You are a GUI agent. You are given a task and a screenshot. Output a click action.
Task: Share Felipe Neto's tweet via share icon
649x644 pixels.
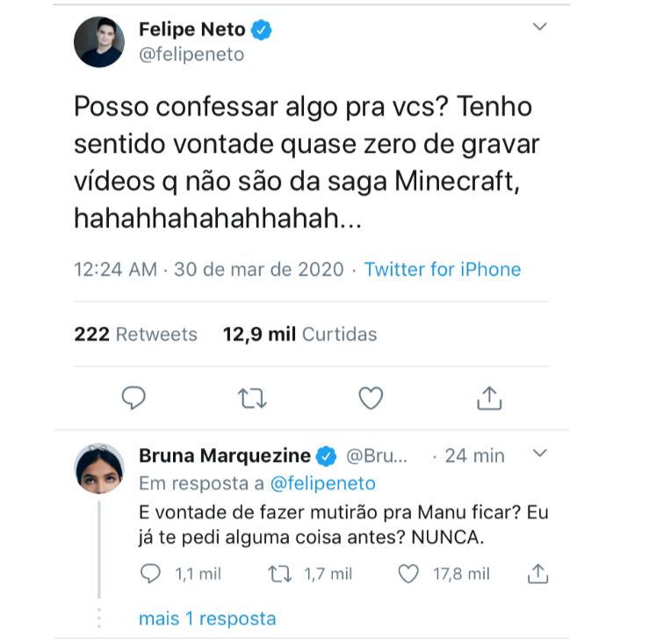(488, 399)
